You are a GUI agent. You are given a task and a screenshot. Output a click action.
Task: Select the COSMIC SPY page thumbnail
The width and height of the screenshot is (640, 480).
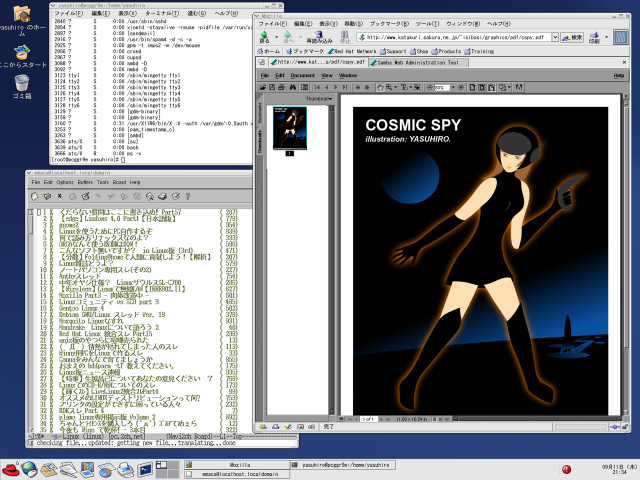[290, 130]
